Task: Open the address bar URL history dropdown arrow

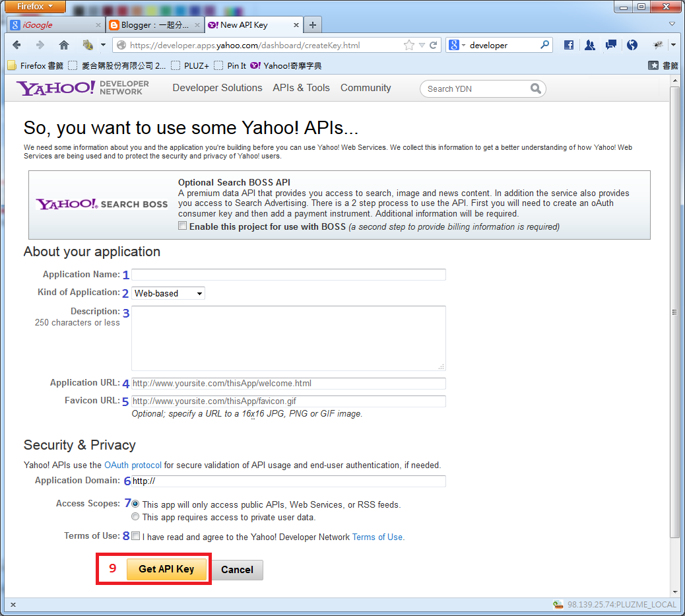Action: pos(422,45)
